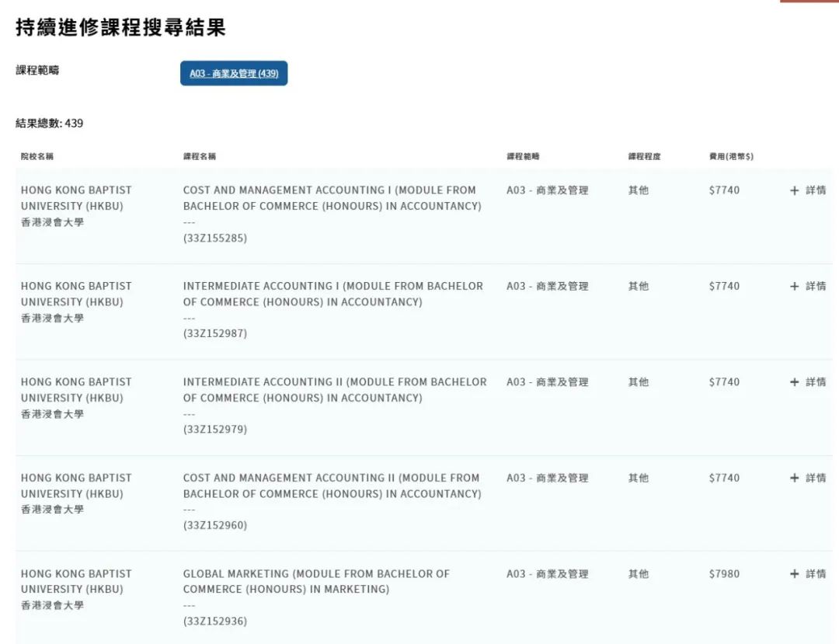The height and width of the screenshot is (644, 839).
Task: Expand 詳情 for the Global Marketing course
Action: coord(808,574)
